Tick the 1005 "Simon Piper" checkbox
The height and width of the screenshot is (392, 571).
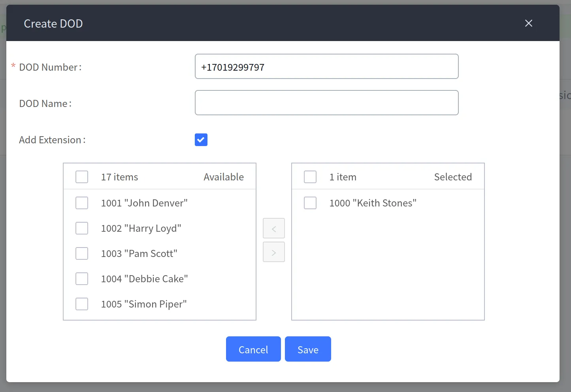[x=82, y=304]
